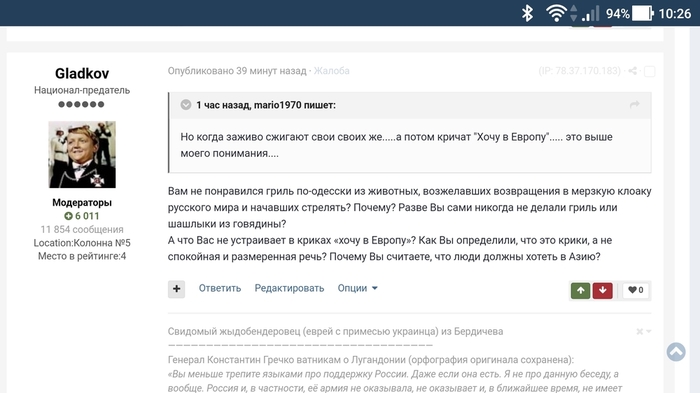Click the Жалоба report link
The height and width of the screenshot is (393, 700).
(x=331, y=71)
